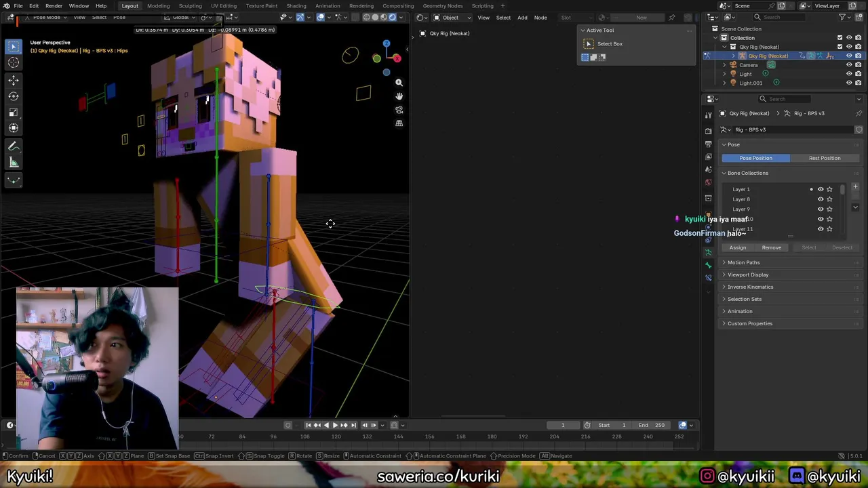Select the Move tool in the viewport toolbar
Viewport: 868px width, 488px height.
(13, 79)
